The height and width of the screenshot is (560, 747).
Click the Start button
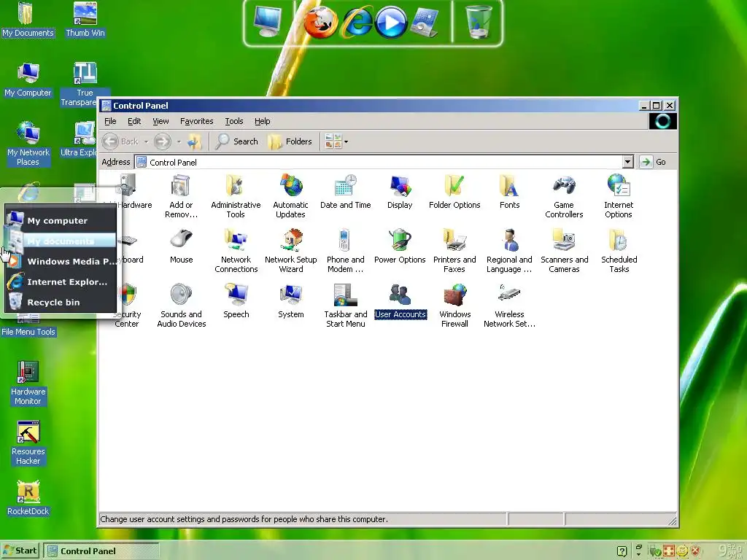20,551
